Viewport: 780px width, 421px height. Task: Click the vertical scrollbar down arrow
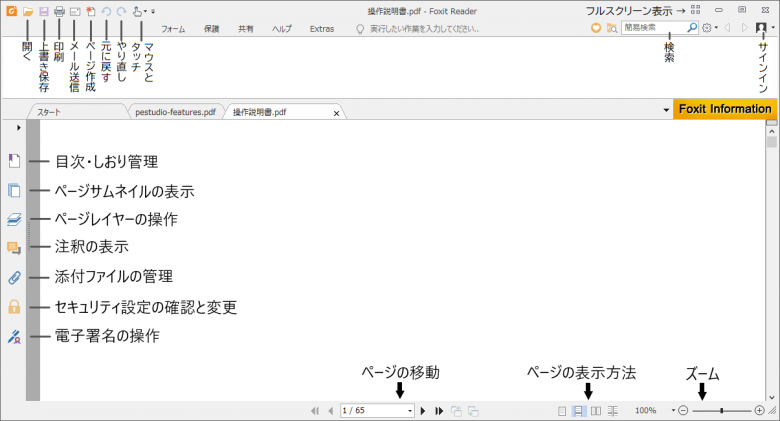[772, 397]
